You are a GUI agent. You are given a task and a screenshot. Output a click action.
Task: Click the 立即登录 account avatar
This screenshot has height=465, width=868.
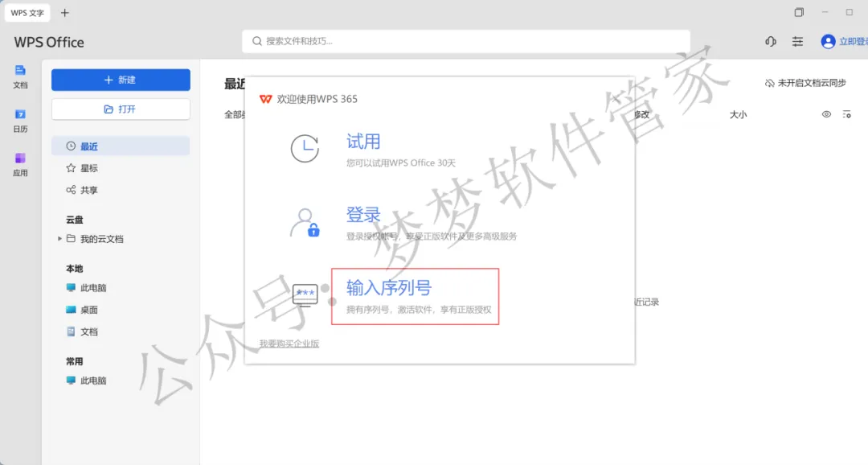tap(828, 42)
